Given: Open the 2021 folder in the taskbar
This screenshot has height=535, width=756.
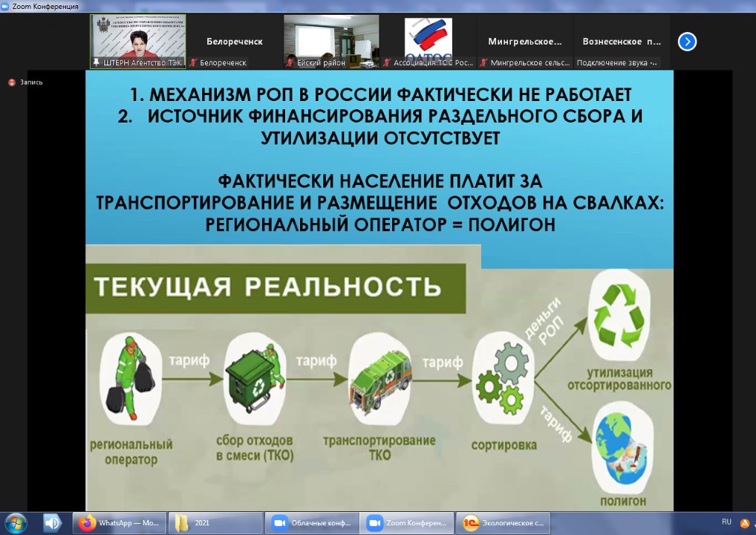Looking at the screenshot, I should click(x=215, y=523).
